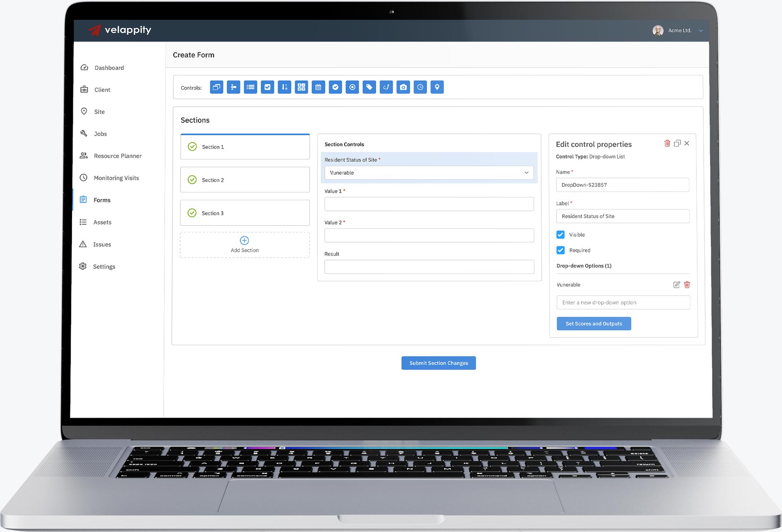Screen dimensions: 782x532
Task: Add a tag control
Action: pyautogui.click(x=369, y=87)
